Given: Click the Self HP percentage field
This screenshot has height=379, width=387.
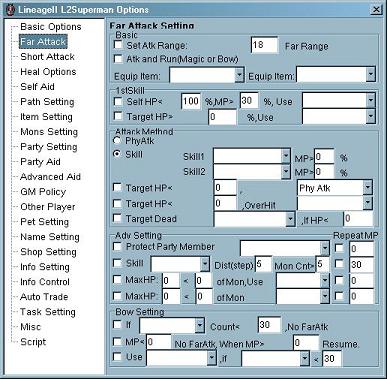Looking at the screenshot, I should coord(191,101).
